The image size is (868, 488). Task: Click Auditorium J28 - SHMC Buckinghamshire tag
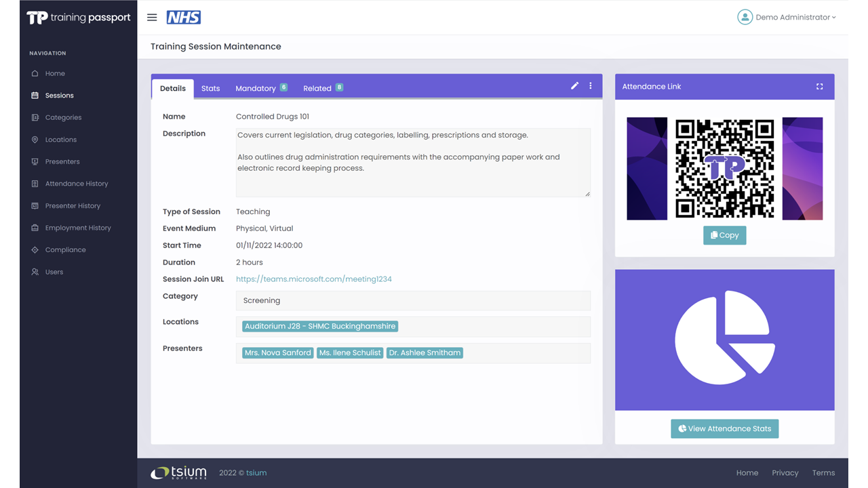point(320,326)
